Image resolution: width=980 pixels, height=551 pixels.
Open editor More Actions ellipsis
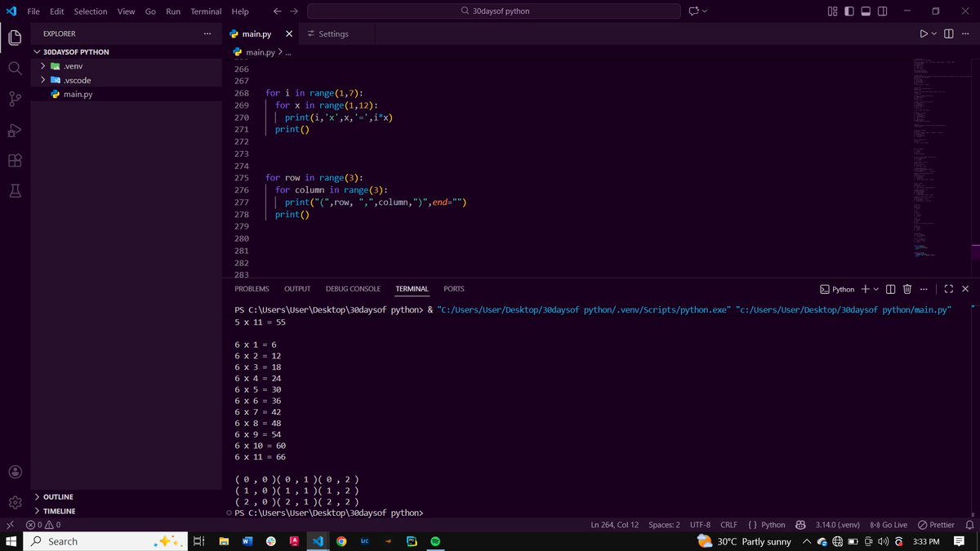965,33
